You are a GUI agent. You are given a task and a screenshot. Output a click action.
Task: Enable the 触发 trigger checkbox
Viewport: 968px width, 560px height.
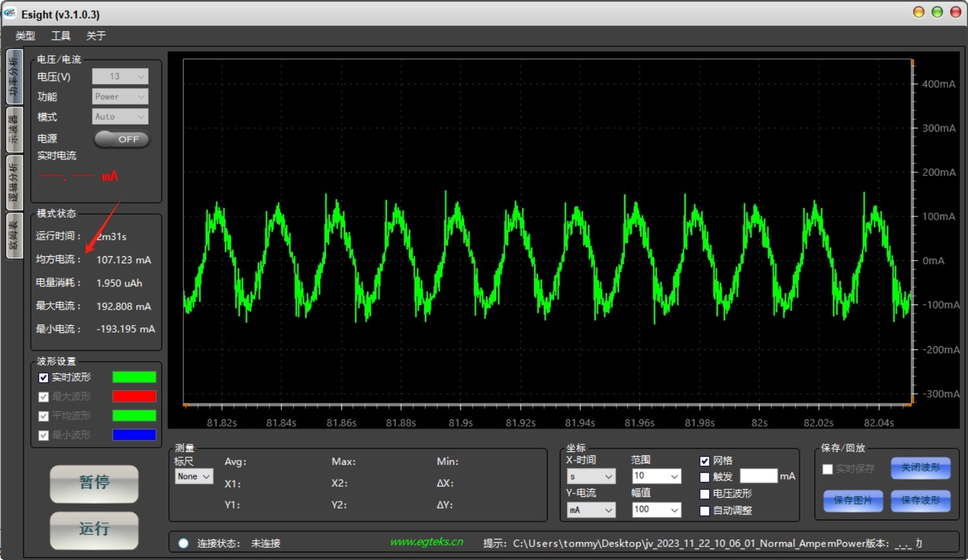(704, 477)
